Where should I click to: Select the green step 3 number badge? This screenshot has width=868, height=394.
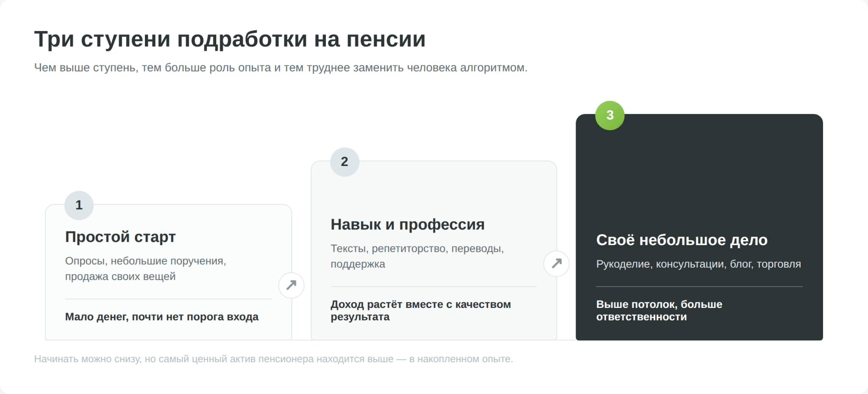(610, 115)
